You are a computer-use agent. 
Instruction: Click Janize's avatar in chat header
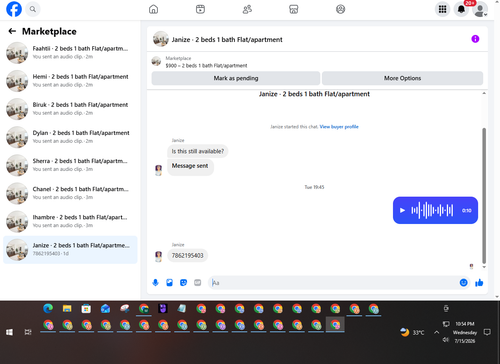click(161, 39)
